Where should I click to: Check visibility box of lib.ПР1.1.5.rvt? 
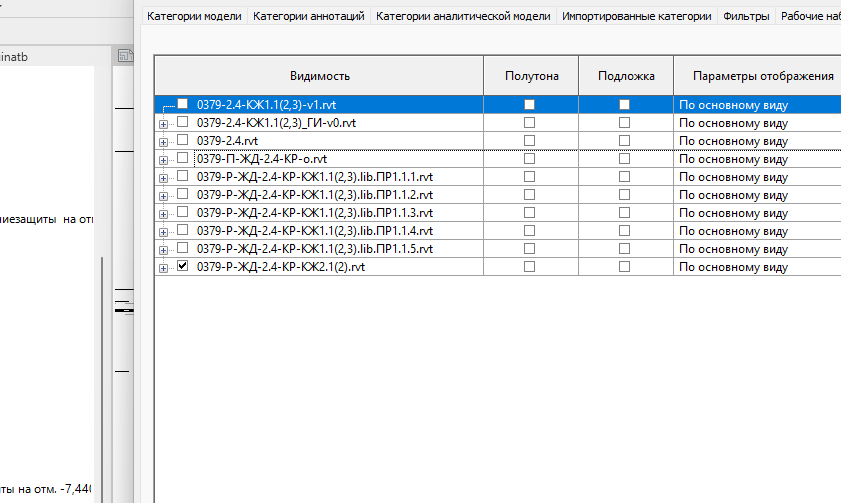point(183,248)
